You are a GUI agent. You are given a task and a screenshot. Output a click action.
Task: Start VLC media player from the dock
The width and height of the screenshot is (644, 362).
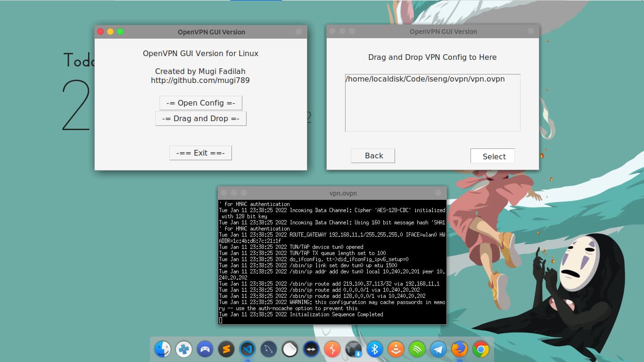396,349
